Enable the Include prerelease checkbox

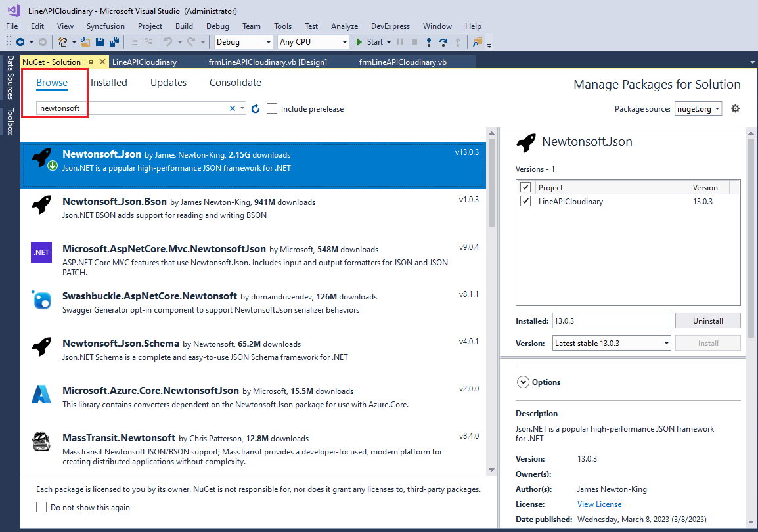272,108
